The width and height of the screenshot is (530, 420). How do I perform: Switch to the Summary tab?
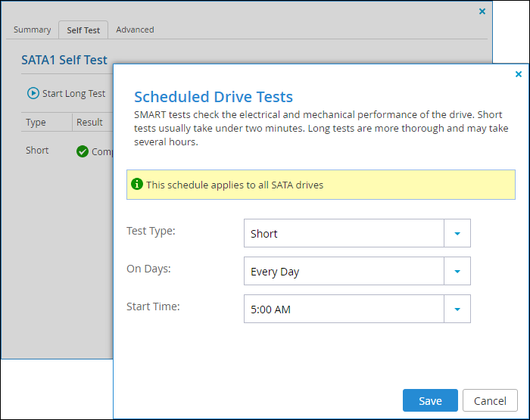click(x=32, y=30)
